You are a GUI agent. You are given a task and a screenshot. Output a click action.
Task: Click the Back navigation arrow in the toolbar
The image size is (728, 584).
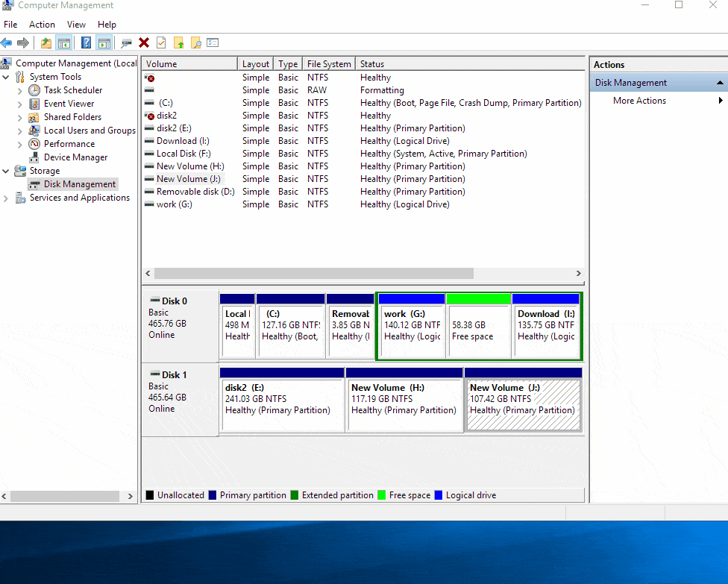[7, 43]
